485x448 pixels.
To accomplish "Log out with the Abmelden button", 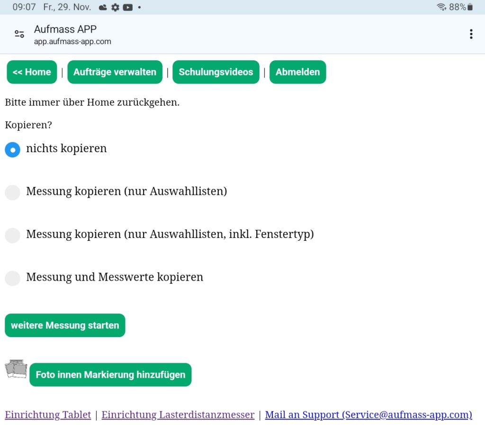I will pos(297,72).
